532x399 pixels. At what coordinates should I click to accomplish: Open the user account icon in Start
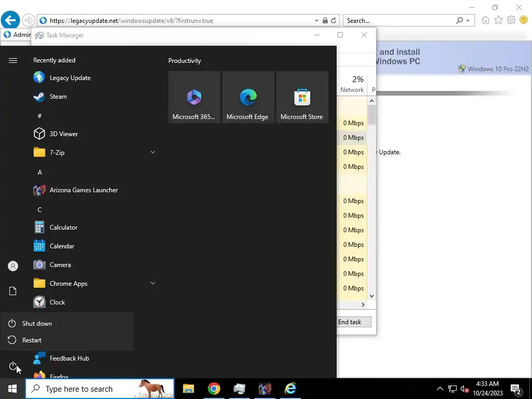tap(13, 266)
